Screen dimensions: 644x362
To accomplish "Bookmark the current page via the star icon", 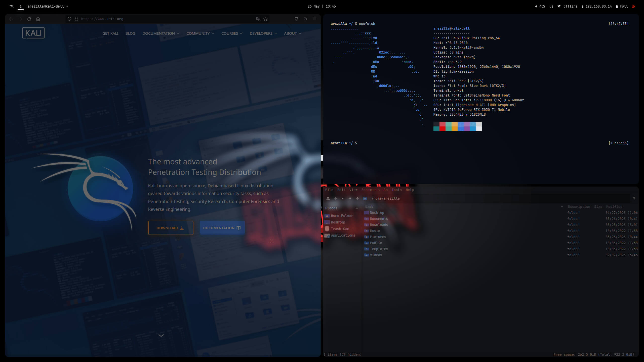I will [x=265, y=19].
